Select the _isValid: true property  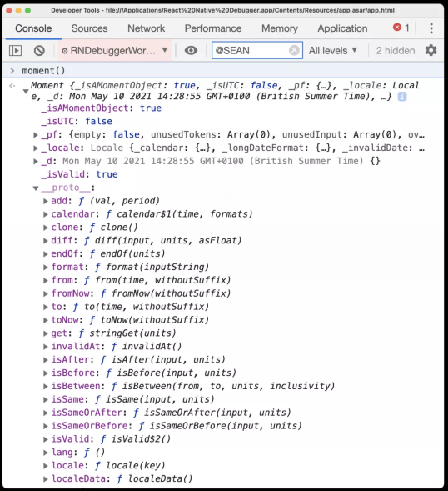[x=79, y=174]
